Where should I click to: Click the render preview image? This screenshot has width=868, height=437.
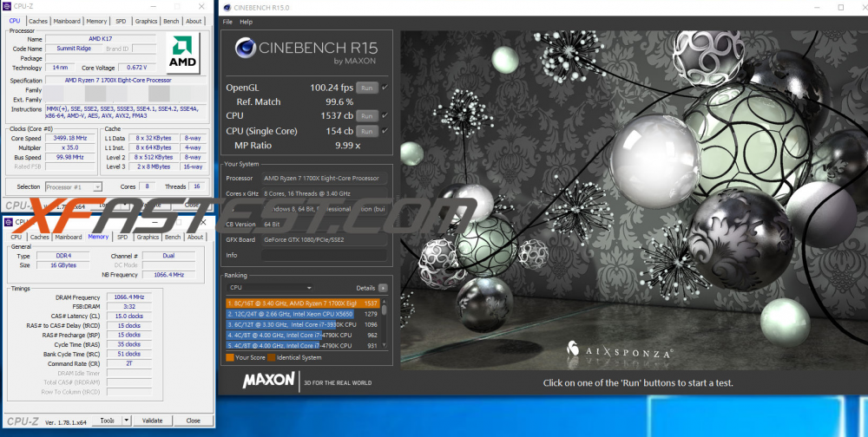635,200
